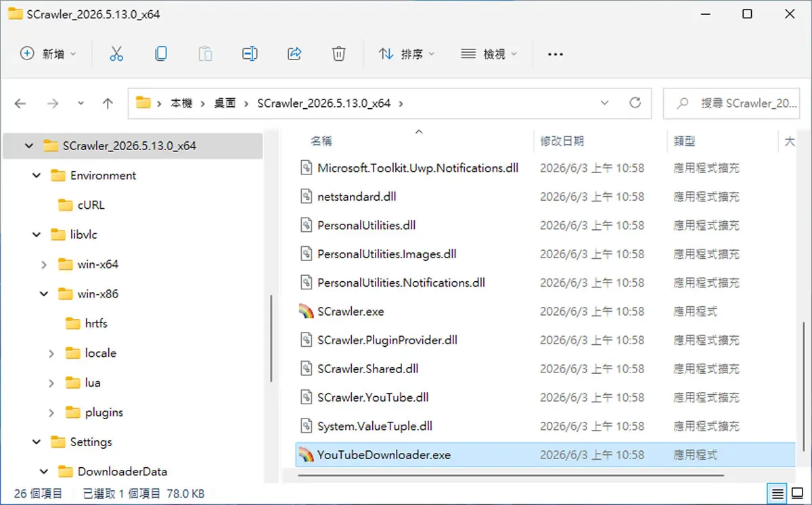Open the 檢視 (View) menu
The width and height of the screenshot is (812, 505).
489,54
